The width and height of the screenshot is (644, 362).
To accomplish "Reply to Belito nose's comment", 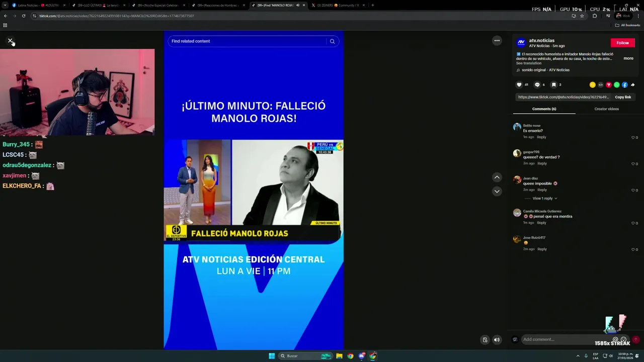I will [541, 137].
